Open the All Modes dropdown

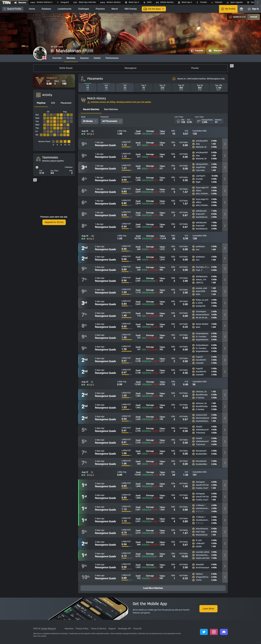point(90,121)
